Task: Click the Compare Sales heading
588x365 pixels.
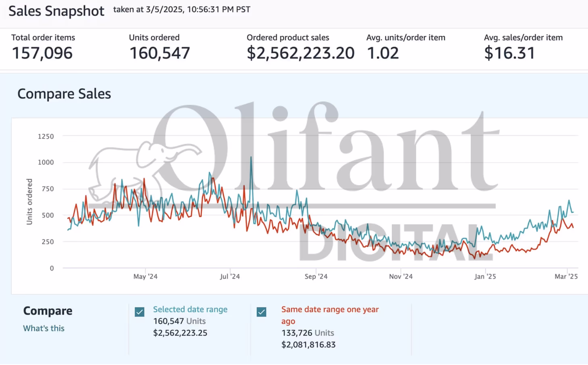Action: [64, 94]
